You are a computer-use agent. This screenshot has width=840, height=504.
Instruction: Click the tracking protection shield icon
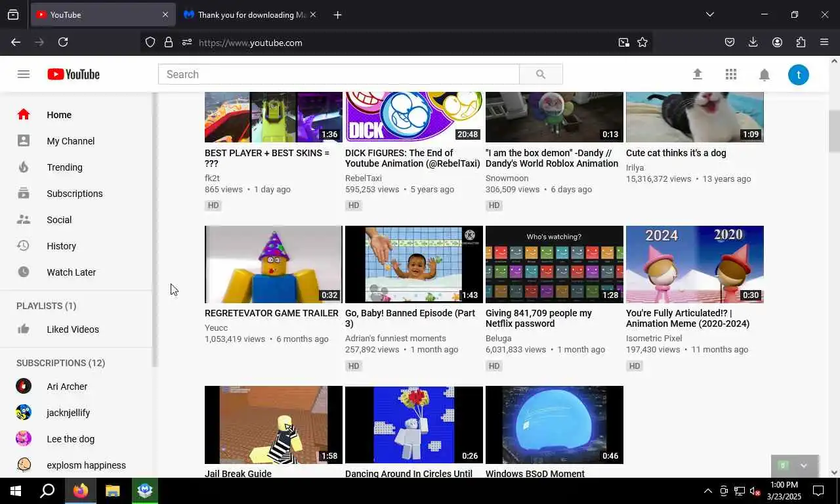(150, 42)
